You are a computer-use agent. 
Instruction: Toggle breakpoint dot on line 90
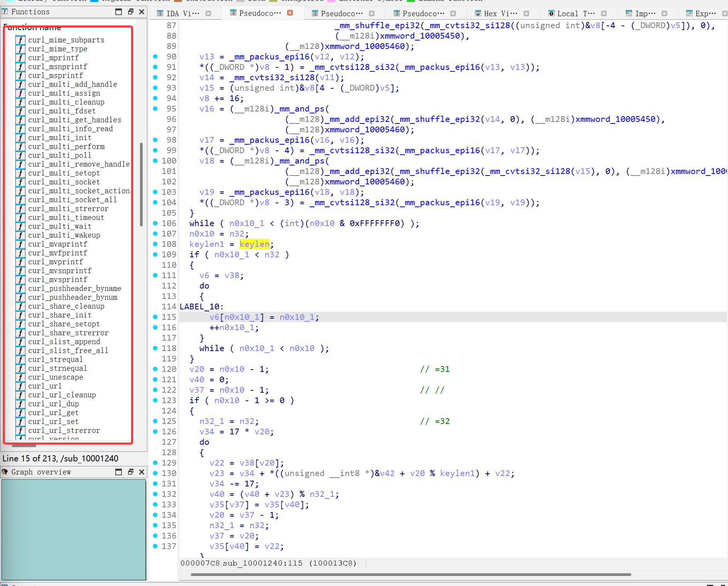155,56
